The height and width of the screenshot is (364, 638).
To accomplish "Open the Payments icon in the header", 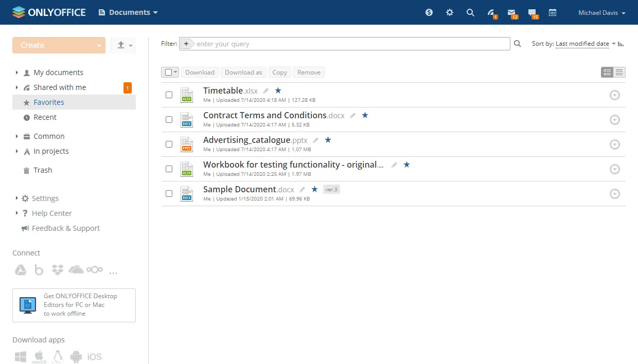I will click(429, 12).
